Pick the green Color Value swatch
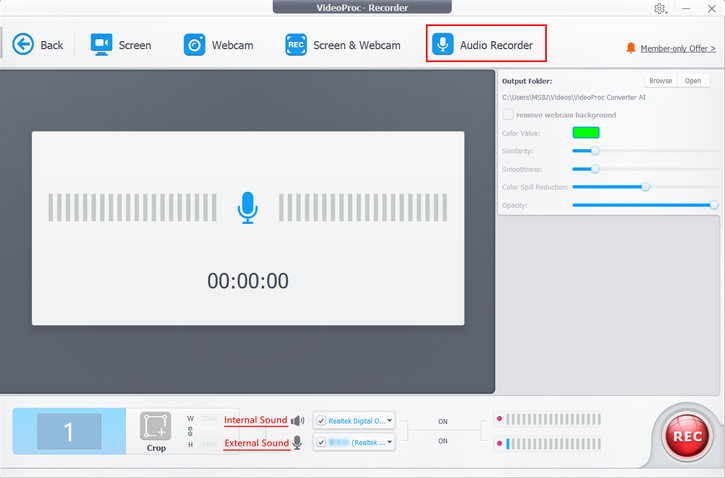The image size is (725, 478). point(586,133)
